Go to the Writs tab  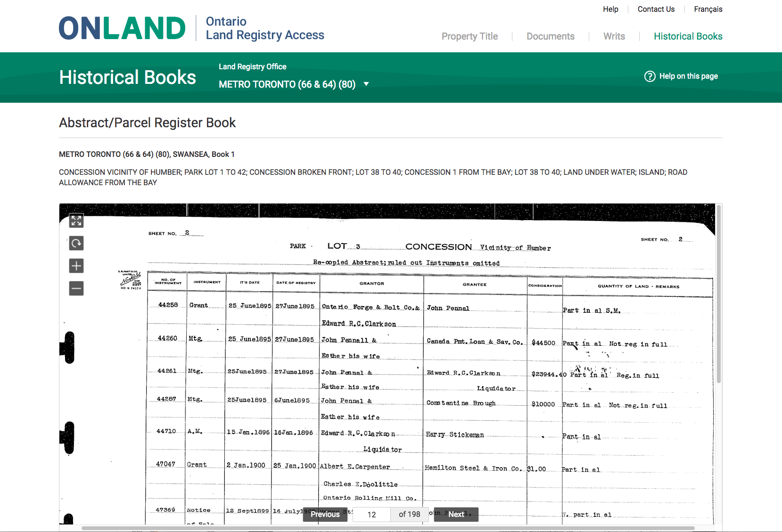point(614,36)
